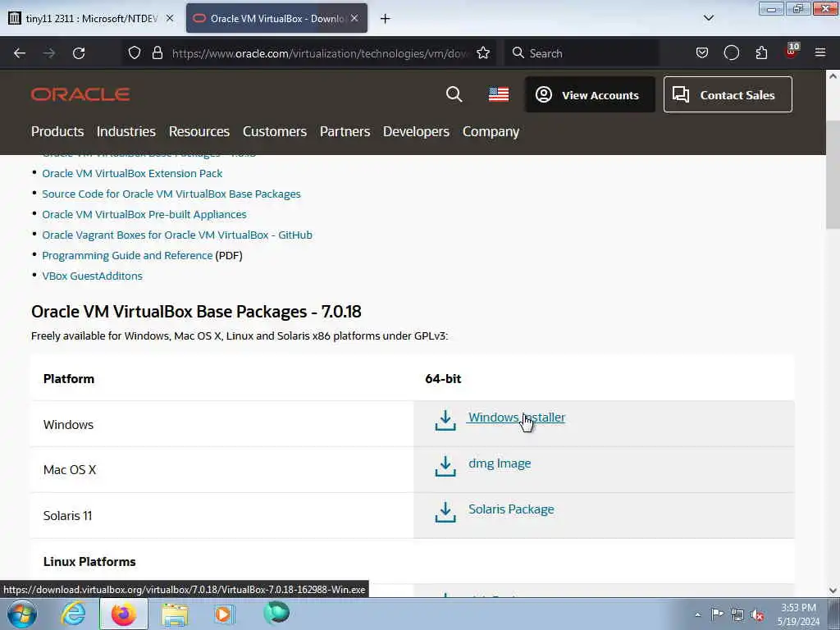Viewport: 840px width, 630px height.
Task: Open the Industries menu
Action: pos(126,131)
